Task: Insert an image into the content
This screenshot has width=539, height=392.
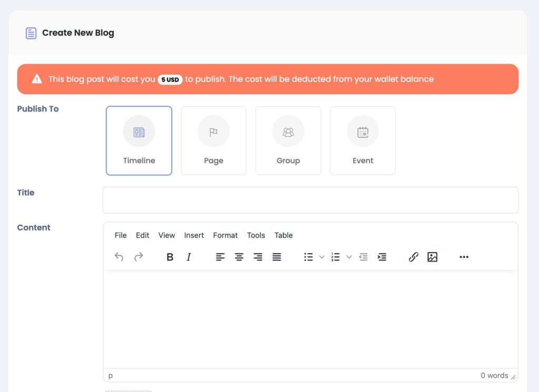Action: pyautogui.click(x=432, y=257)
